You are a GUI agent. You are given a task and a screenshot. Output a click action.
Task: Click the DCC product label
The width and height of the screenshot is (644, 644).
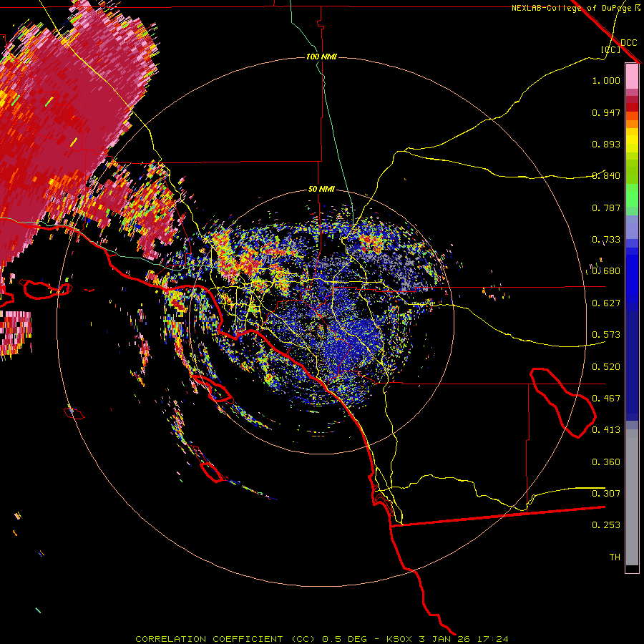tap(628, 43)
